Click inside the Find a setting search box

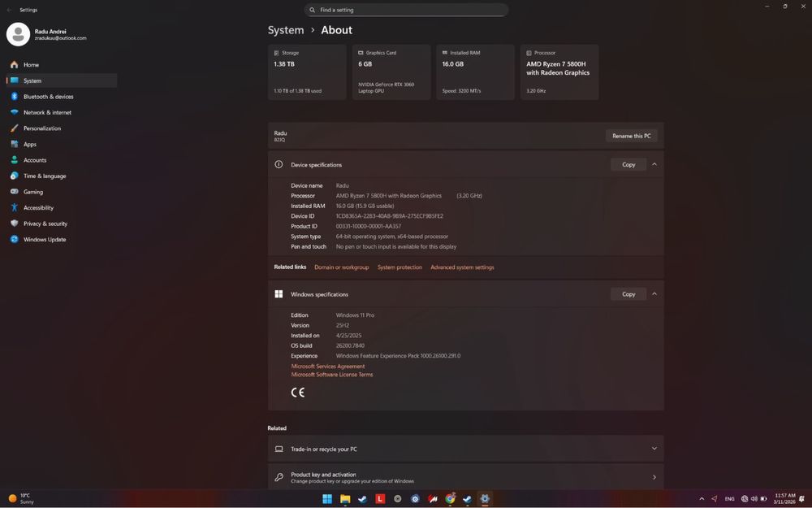406,10
